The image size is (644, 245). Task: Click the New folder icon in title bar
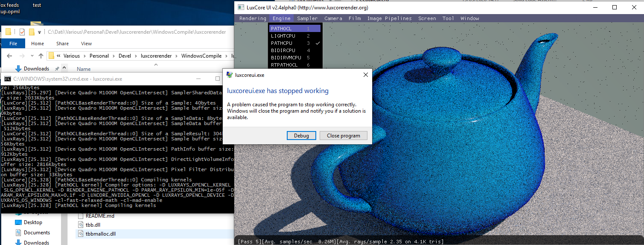click(x=32, y=32)
